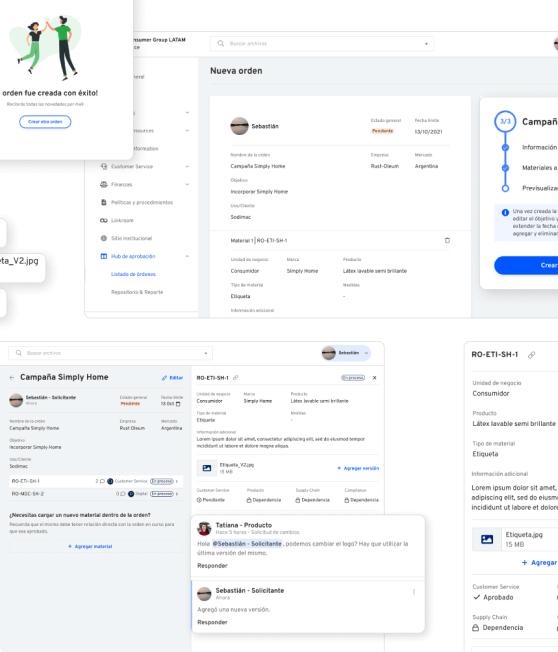Screen dimensions: 558x652
Task: Click the Pendiente clock icon under Customer Service
Action: [199, 500]
